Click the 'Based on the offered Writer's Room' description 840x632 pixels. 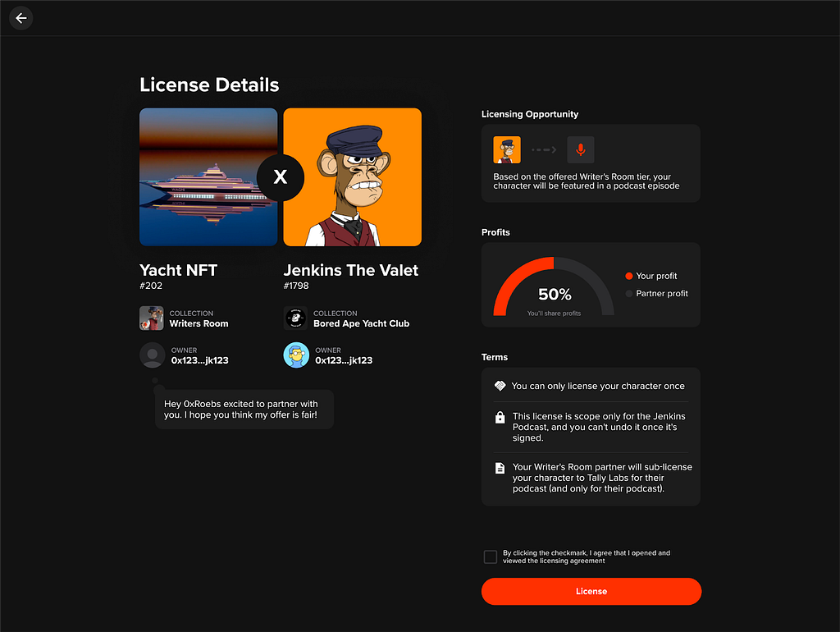coord(586,181)
